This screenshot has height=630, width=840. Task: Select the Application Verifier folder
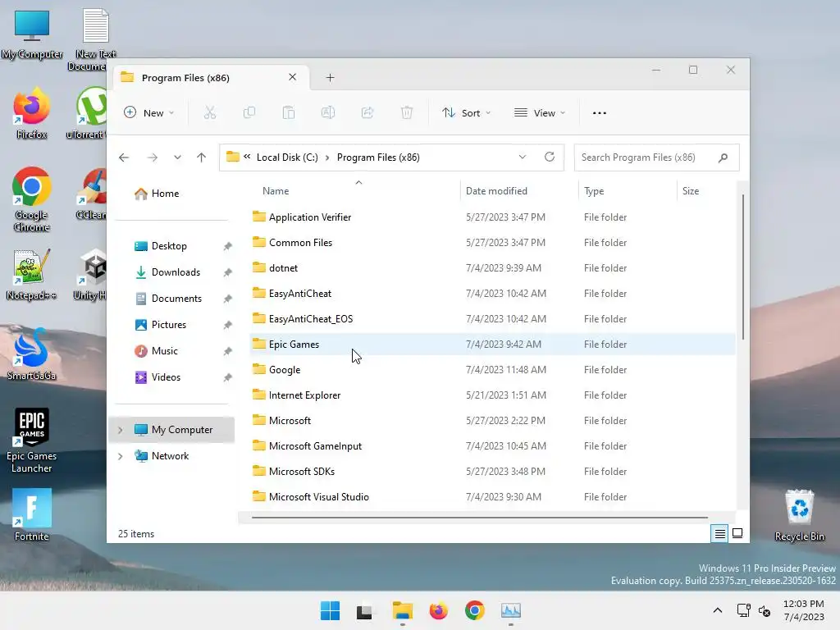pos(492,217)
